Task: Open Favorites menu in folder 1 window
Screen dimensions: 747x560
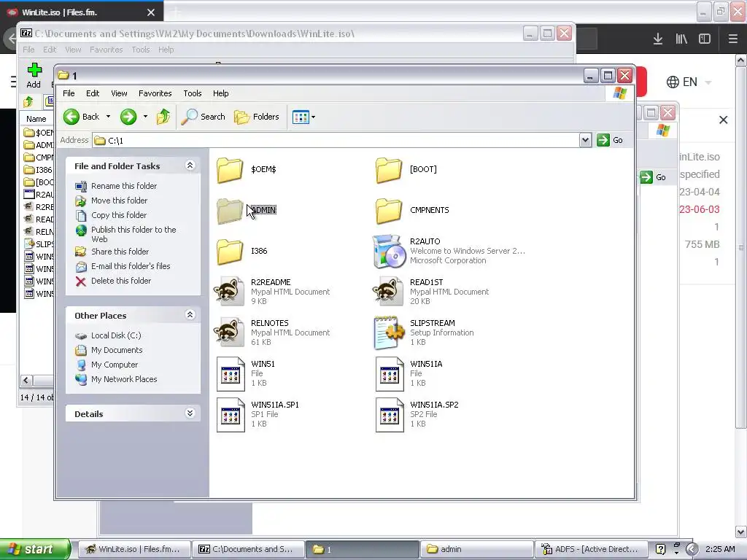Action: click(155, 93)
